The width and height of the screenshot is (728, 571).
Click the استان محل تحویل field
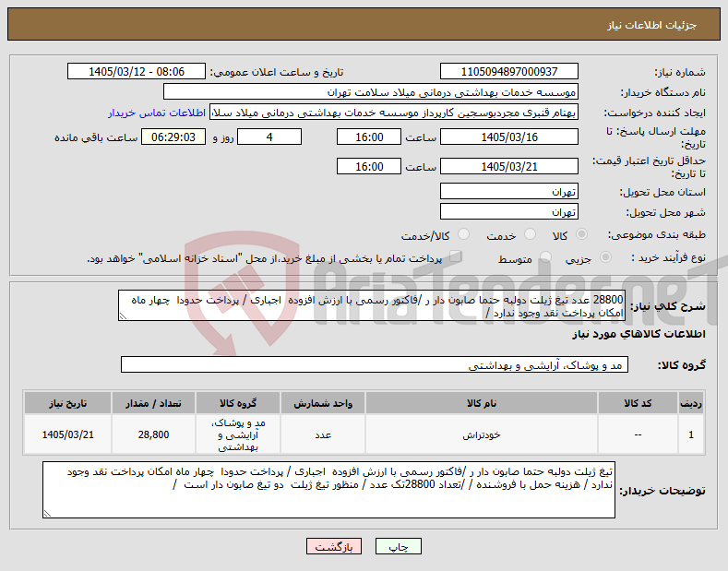click(x=508, y=191)
